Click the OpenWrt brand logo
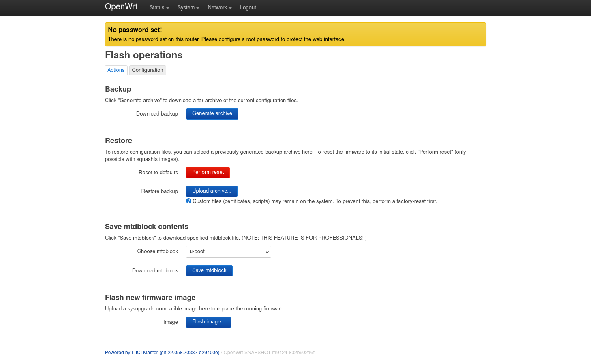This screenshot has height=364, width=591. point(121,7)
